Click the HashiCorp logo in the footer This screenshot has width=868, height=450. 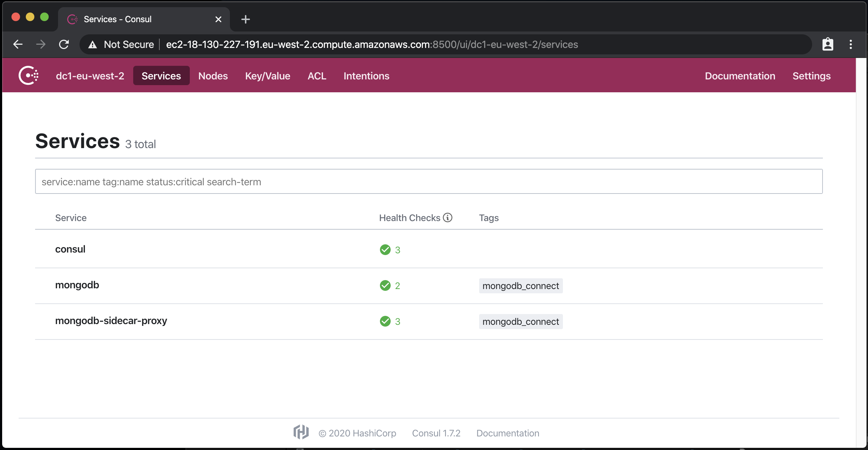pyautogui.click(x=301, y=432)
